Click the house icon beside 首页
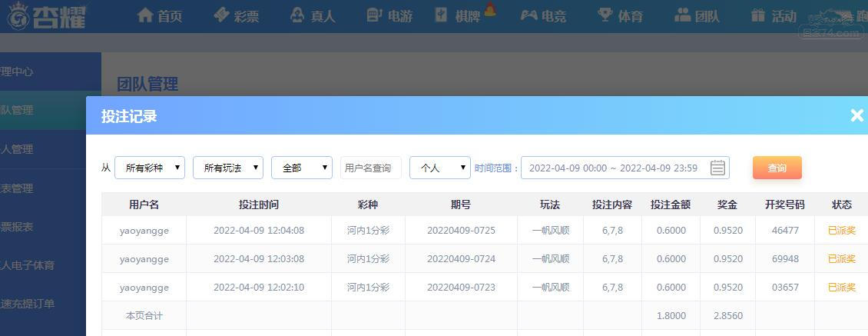 click(145, 15)
